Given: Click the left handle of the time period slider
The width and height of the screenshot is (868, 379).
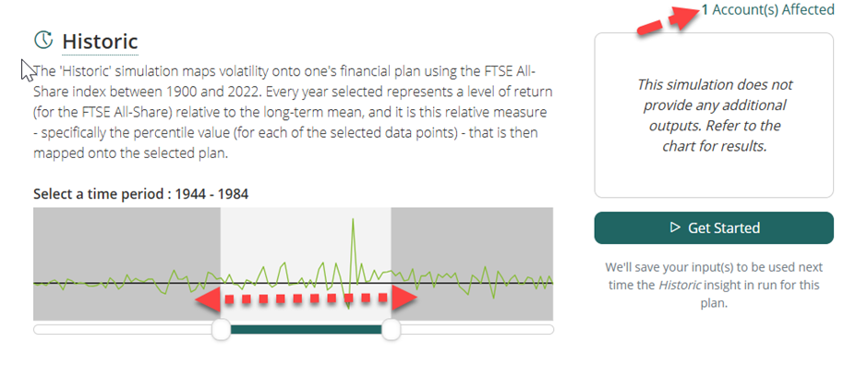Looking at the screenshot, I should click(222, 329).
